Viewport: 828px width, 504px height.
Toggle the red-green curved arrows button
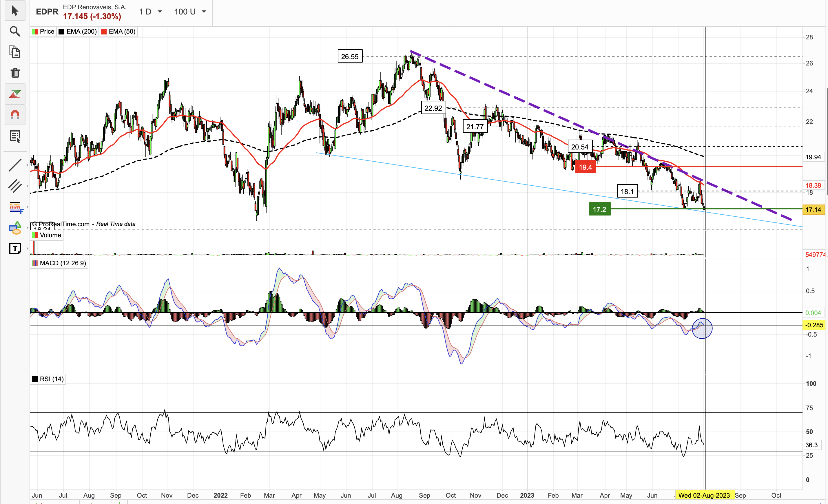pos(15,94)
